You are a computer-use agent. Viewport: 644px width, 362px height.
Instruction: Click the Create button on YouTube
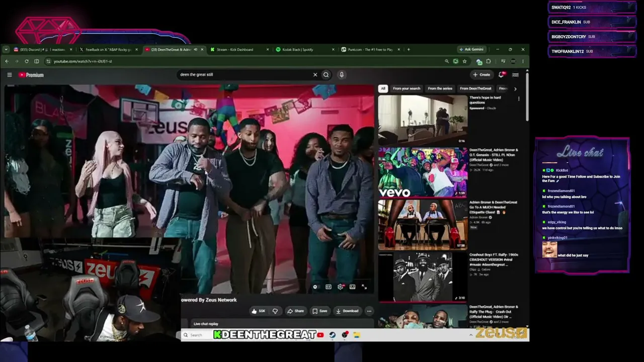[x=481, y=75]
